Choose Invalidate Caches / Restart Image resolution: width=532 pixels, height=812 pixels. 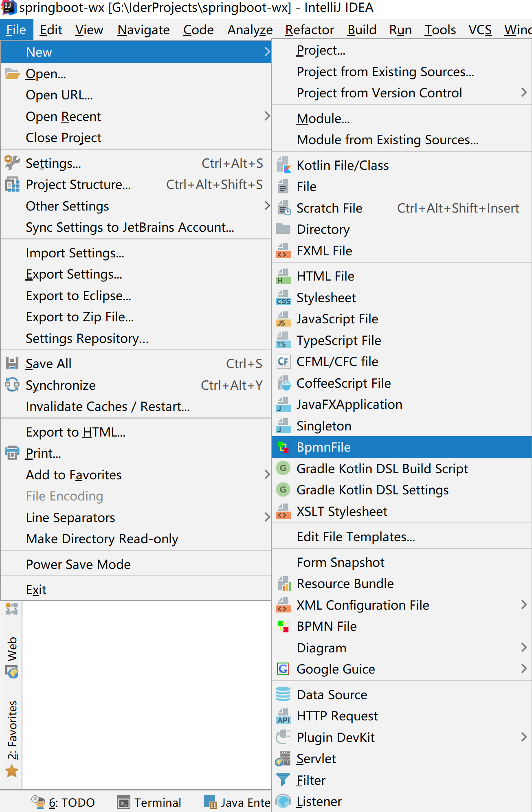108,406
